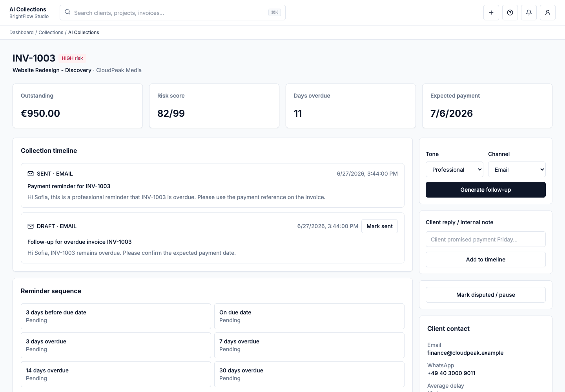The image size is (565, 392).
Task: Click the HIGH risk badge
Action: 72,58
